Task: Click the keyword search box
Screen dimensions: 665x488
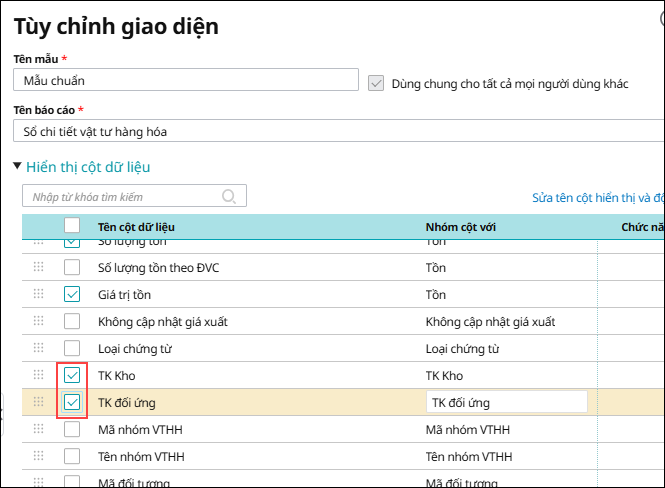Action: point(125,196)
